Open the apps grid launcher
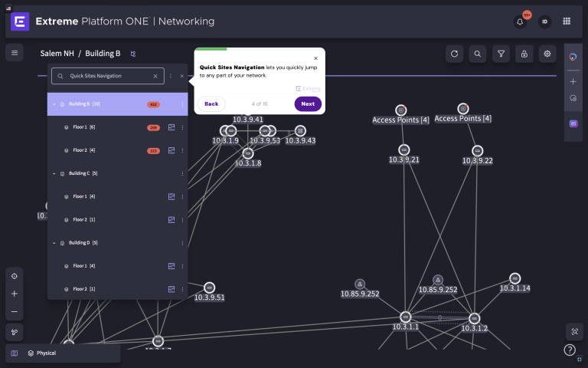The width and height of the screenshot is (588, 368). [x=567, y=21]
